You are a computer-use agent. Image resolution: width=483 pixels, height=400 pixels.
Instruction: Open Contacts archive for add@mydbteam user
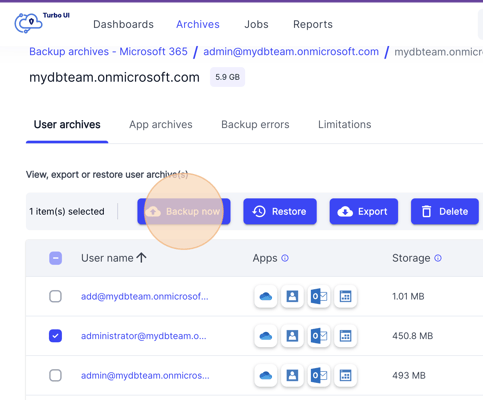(x=292, y=296)
